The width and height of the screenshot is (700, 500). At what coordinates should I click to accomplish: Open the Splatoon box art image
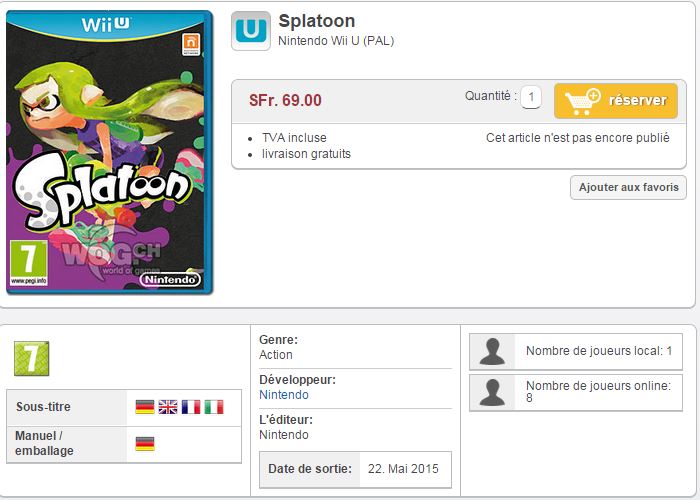(x=109, y=152)
